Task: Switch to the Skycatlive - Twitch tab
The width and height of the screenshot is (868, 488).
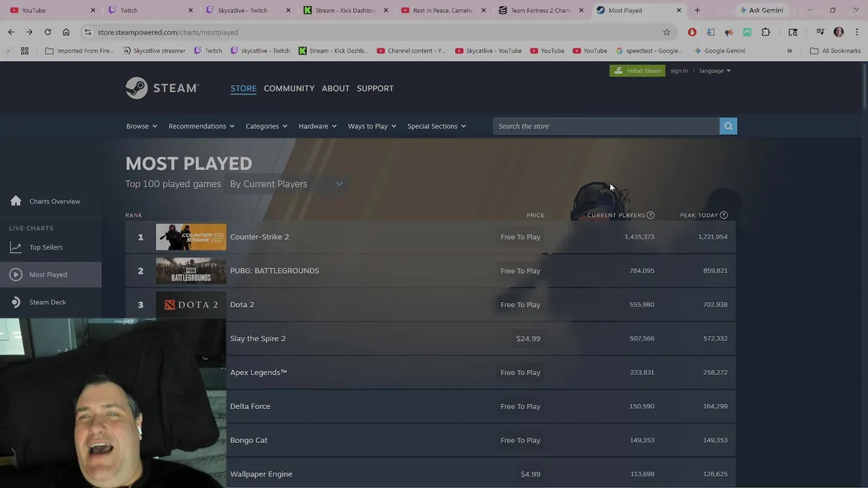Action: click(248, 10)
